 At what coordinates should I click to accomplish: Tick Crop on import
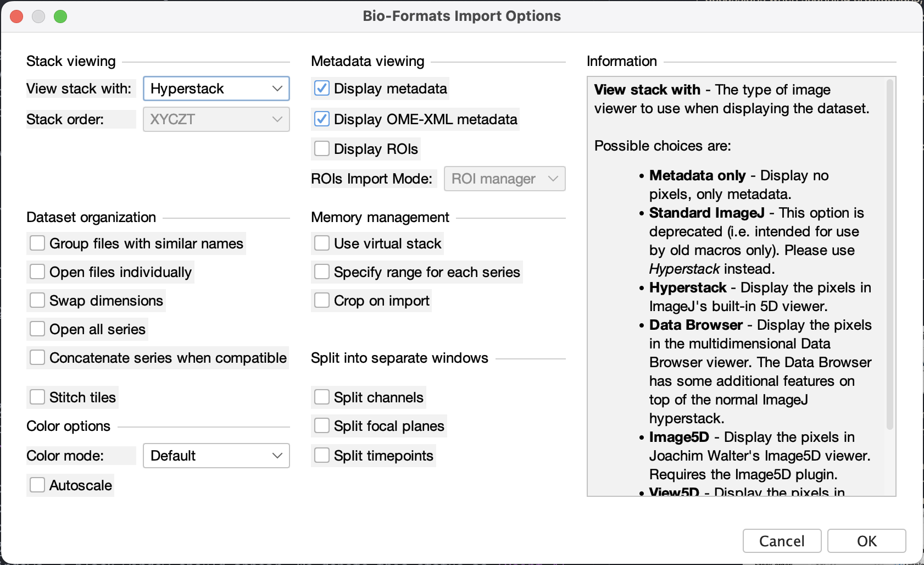click(322, 301)
